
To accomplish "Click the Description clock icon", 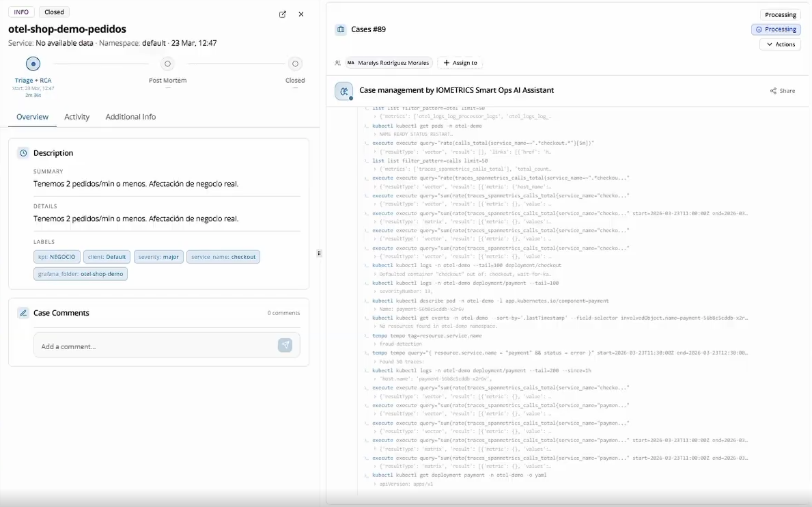I will point(23,153).
